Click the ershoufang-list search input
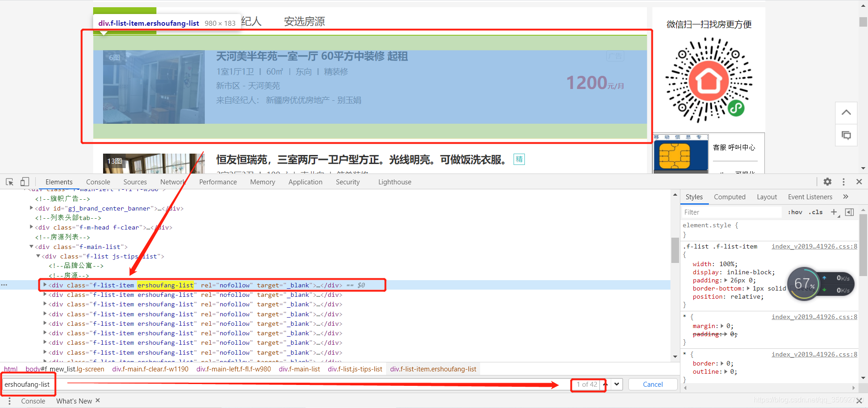This screenshot has height=408, width=868. click(285, 385)
